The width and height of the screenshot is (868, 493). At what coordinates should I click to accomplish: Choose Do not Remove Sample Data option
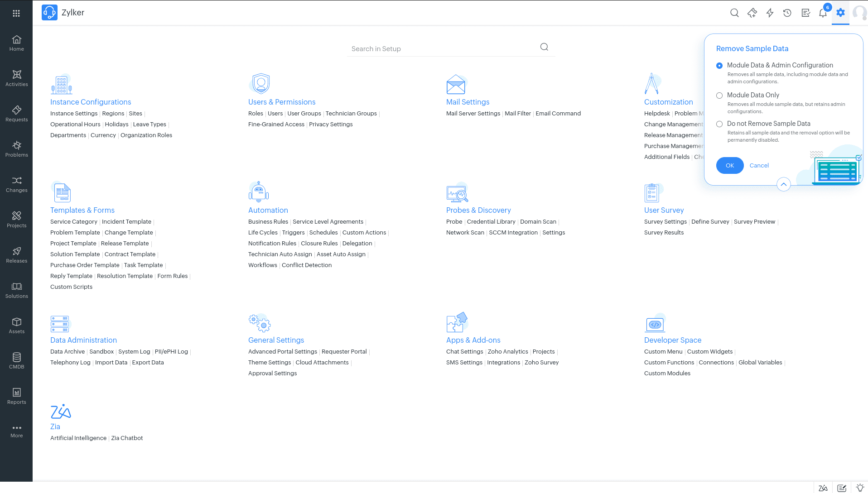point(719,124)
